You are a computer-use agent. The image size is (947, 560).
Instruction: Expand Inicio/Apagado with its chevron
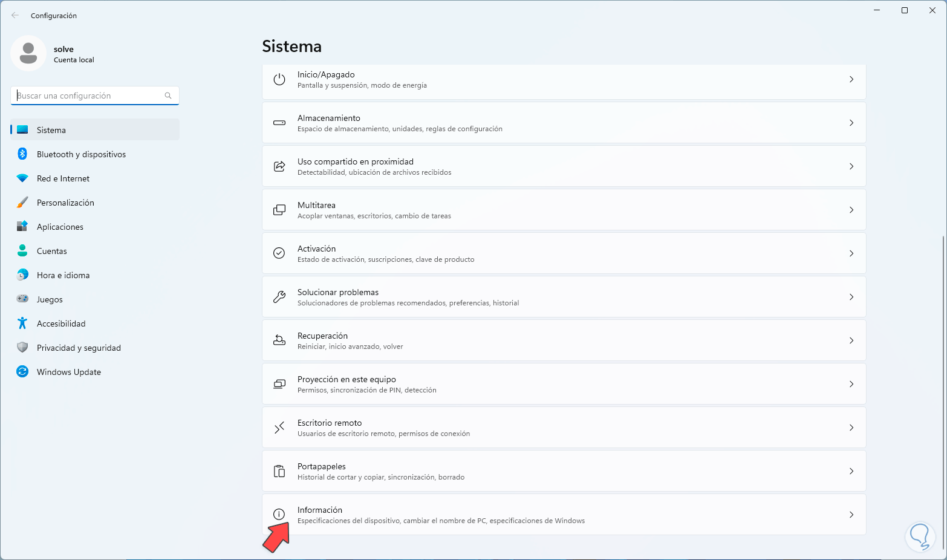(x=851, y=79)
